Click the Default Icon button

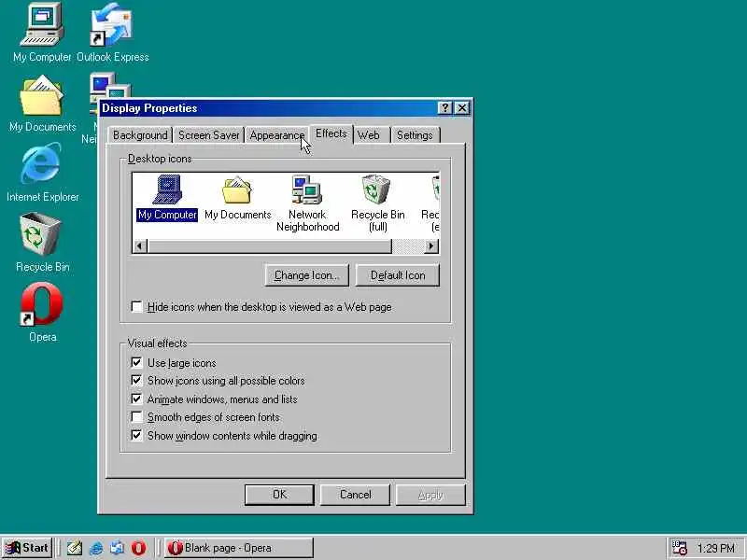point(398,275)
